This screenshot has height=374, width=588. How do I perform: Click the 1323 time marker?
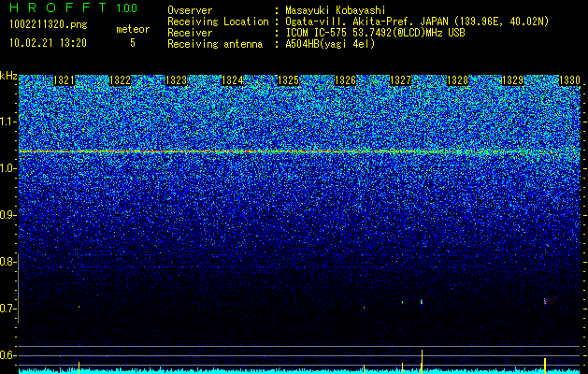point(177,80)
